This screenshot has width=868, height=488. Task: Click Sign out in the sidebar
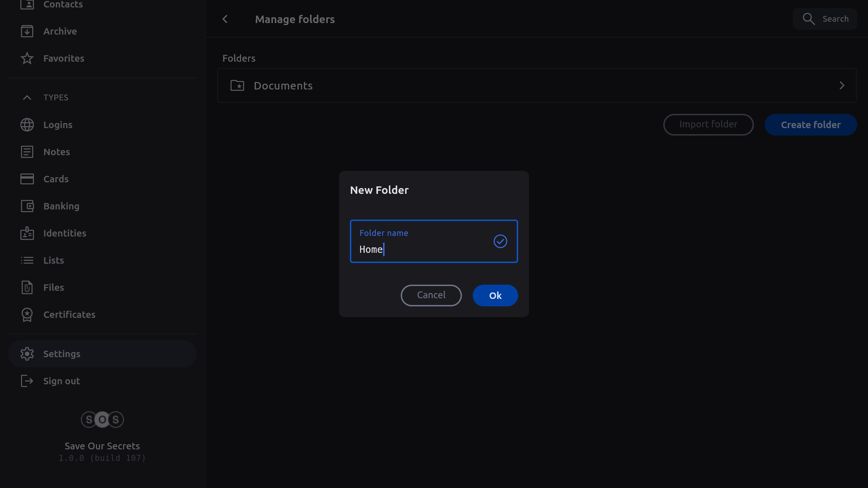click(x=62, y=381)
